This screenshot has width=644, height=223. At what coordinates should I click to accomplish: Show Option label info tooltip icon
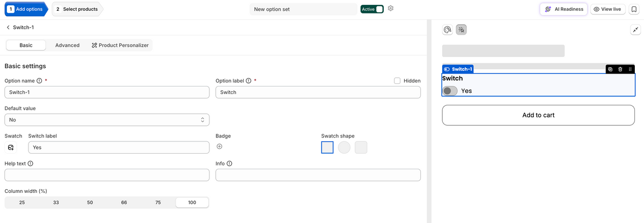(x=248, y=81)
